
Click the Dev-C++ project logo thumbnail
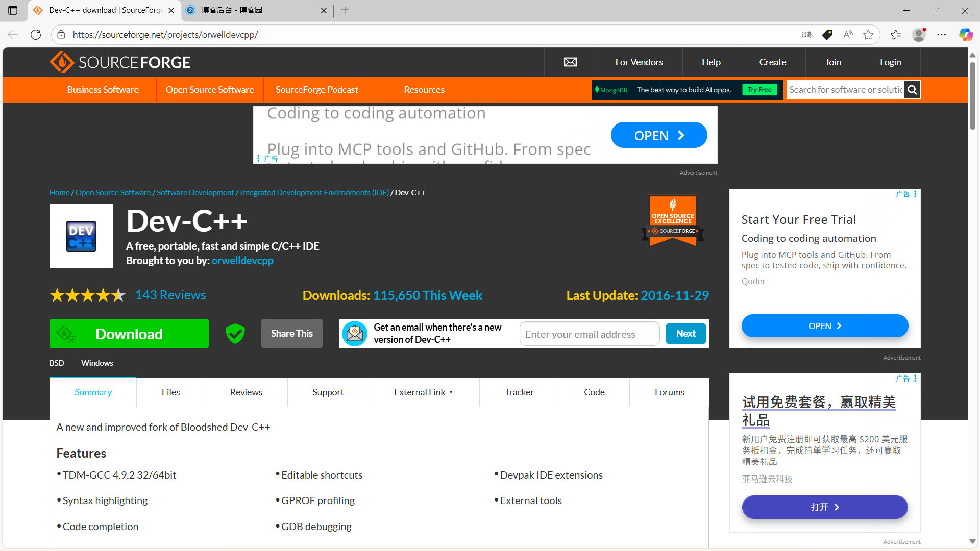pos(81,236)
